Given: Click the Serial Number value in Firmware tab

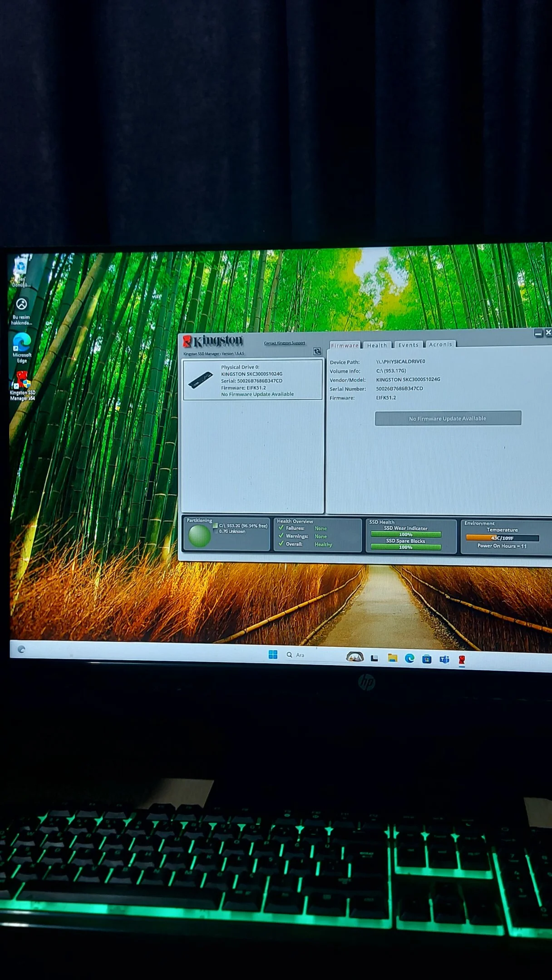Looking at the screenshot, I should pos(399,388).
